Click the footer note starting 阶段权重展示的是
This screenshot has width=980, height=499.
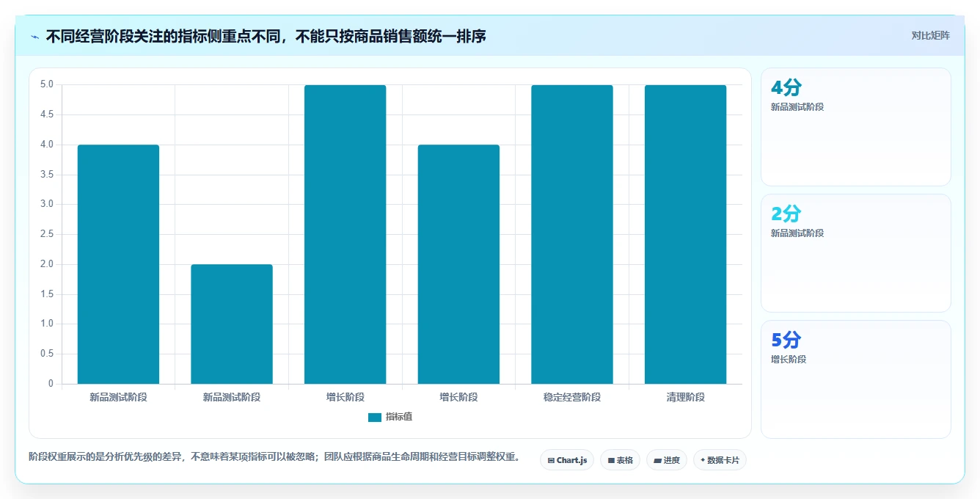point(274,456)
